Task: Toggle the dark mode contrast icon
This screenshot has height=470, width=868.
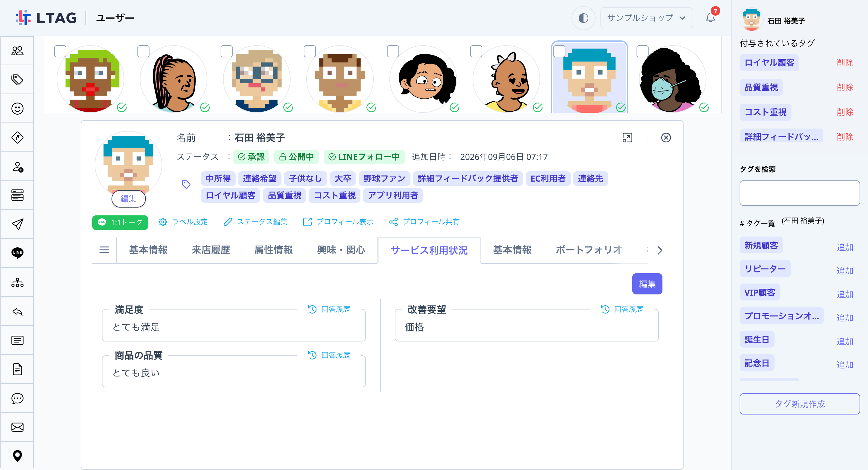Action: point(583,18)
